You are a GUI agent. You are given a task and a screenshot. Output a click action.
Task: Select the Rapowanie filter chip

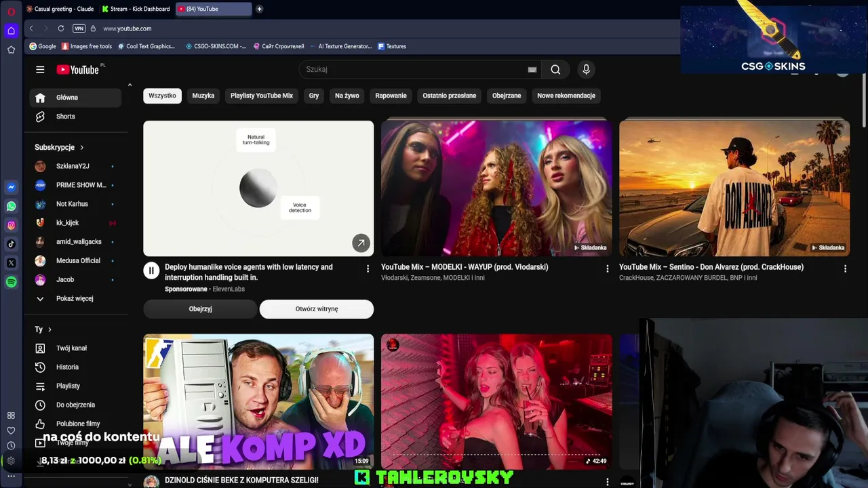(391, 96)
